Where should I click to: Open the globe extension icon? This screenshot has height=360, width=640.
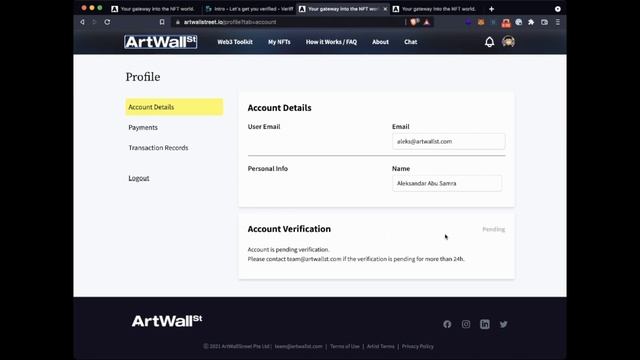518,22
